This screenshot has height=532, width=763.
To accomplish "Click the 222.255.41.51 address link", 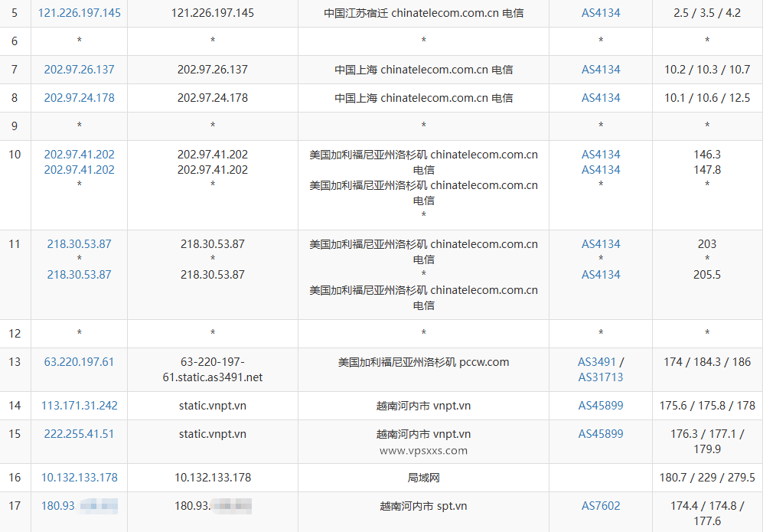I will click(x=79, y=433).
